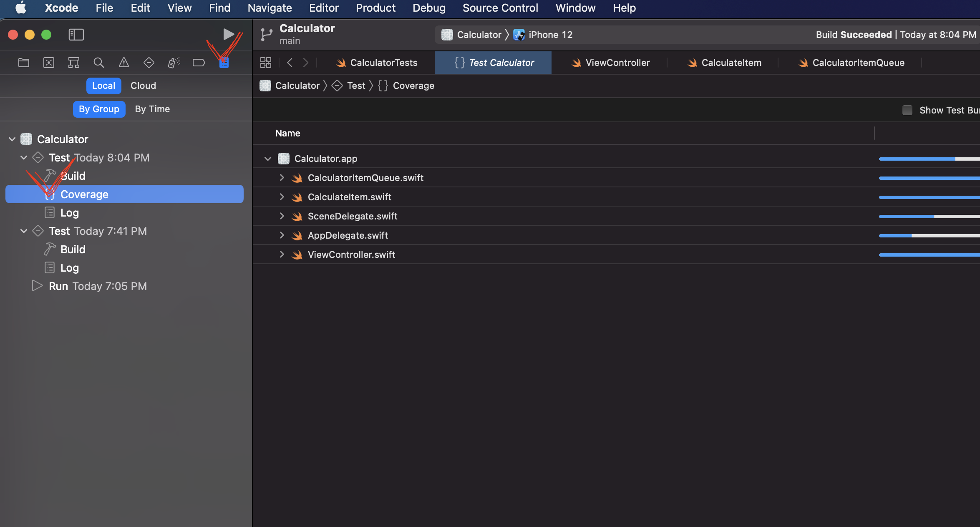Expand ViewController.swift coverage row
Image resolution: width=980 pixels, height=527 pixels.
(282, 255)
